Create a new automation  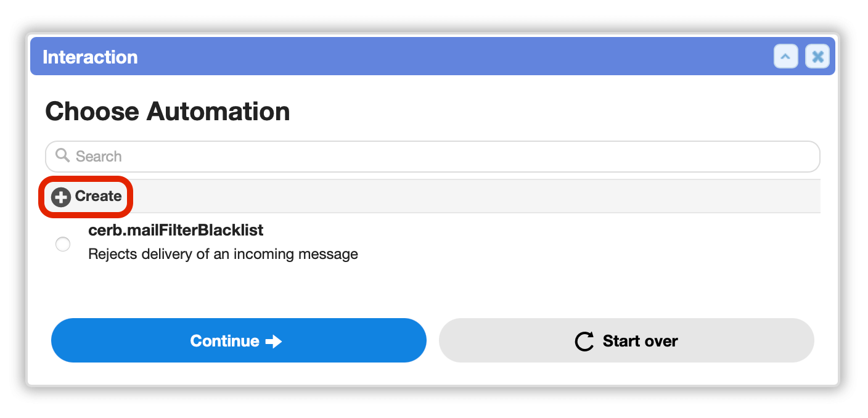click(87, 197)
